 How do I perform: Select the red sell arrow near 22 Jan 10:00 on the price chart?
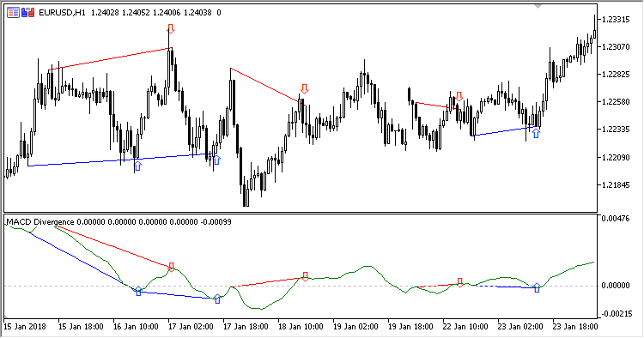459,96
